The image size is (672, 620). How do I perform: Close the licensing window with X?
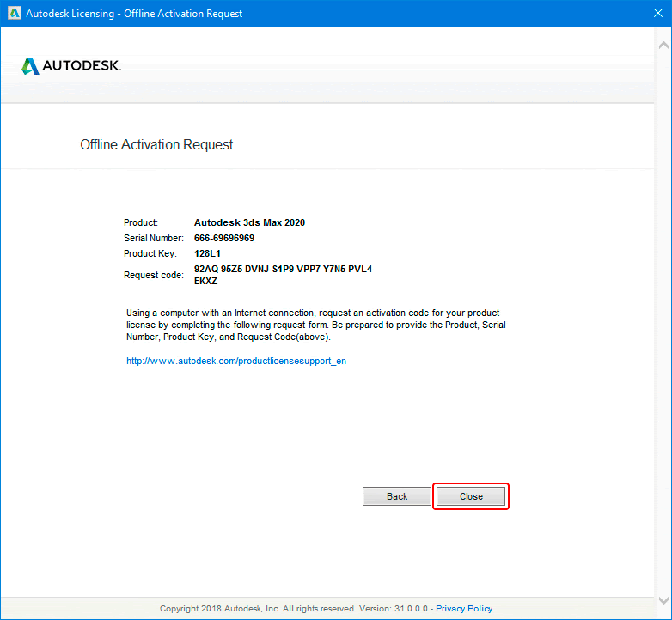click(658, 13)
